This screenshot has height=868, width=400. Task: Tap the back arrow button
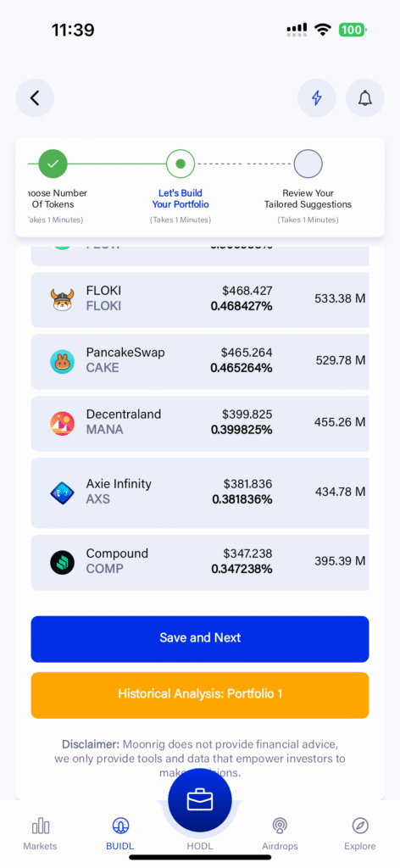(x=35, y=98)
